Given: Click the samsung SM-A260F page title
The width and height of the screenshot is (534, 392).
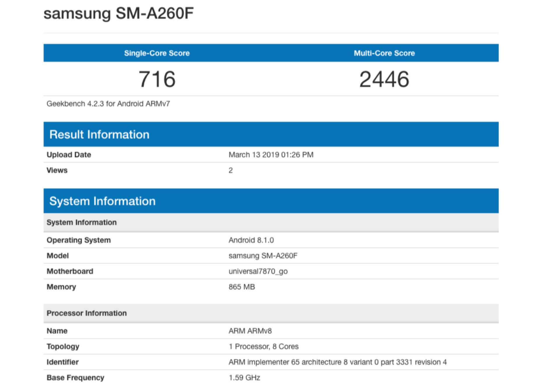Looking at the screenshot, I should 118,13.
